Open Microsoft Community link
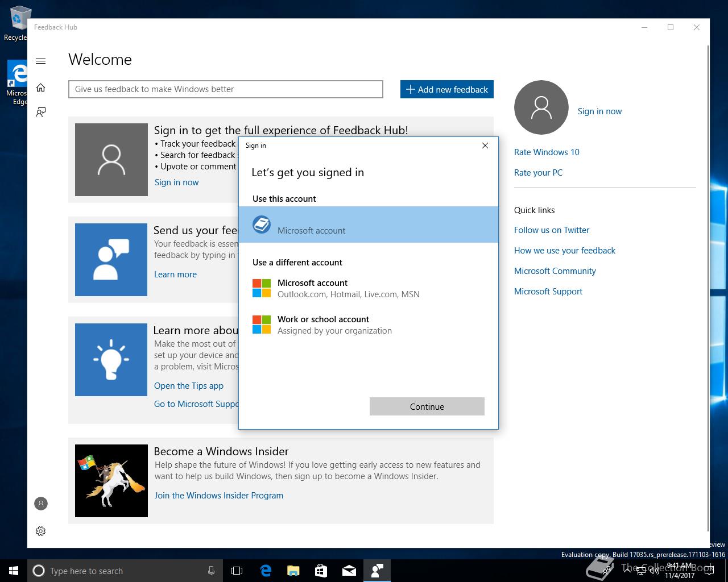728x582 pixels. pos(555,271)
